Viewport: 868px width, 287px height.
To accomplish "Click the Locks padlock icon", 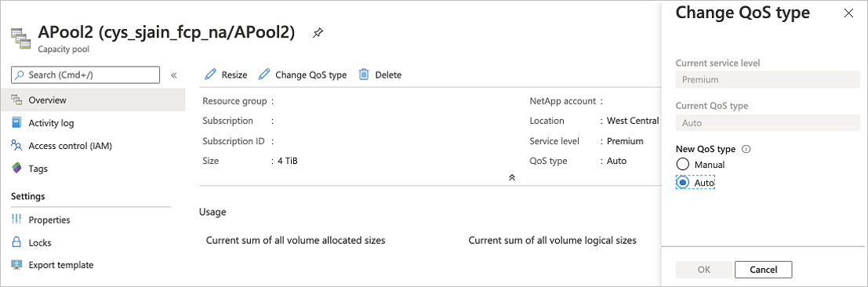I will coord(16,242).
